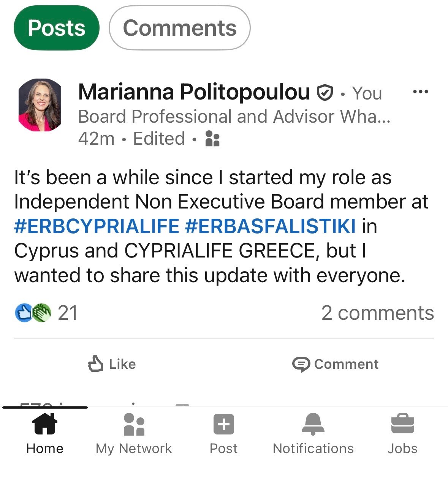Open the Home house icon
The image size is (448, 496).
pos(45,424)
